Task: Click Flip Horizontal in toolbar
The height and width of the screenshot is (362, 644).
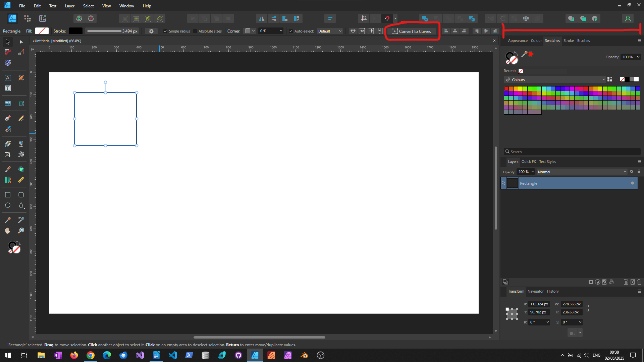Action: click(261, 18)
